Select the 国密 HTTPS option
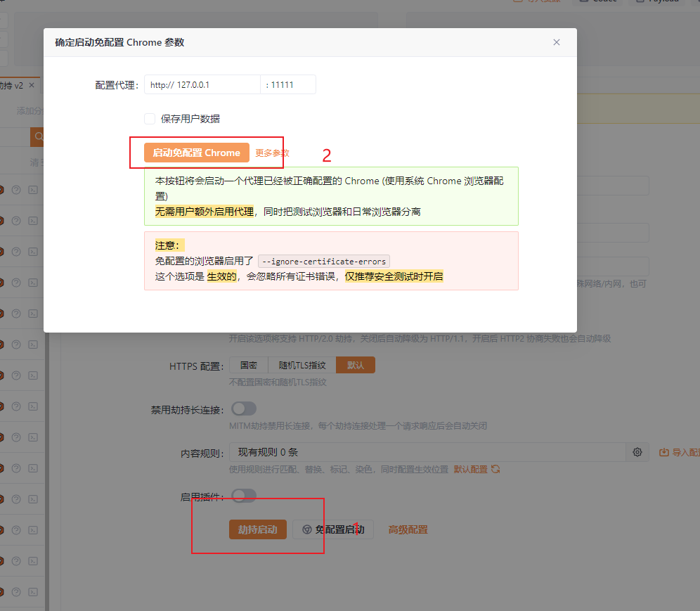This screenshot has width=700, height=611. (x=249, y=365)
